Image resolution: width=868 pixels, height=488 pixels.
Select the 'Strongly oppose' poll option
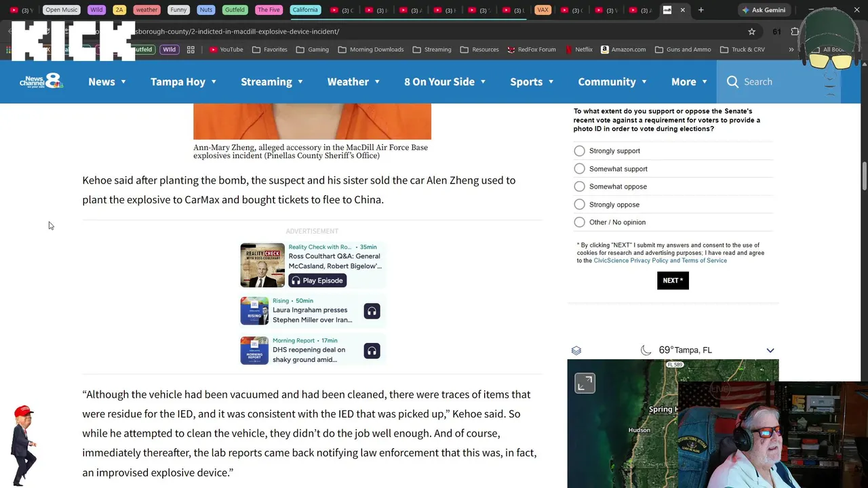(579, 204)
